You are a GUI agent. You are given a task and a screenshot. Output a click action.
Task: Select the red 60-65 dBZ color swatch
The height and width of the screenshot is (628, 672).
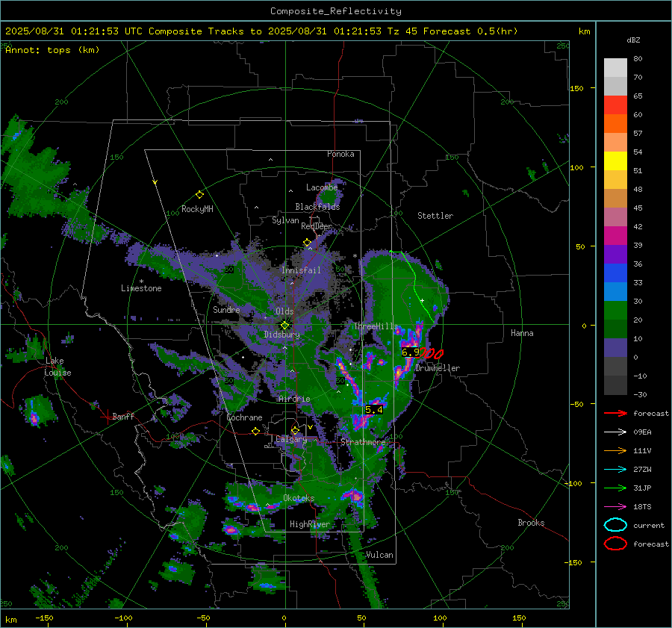tap(615, 105)
